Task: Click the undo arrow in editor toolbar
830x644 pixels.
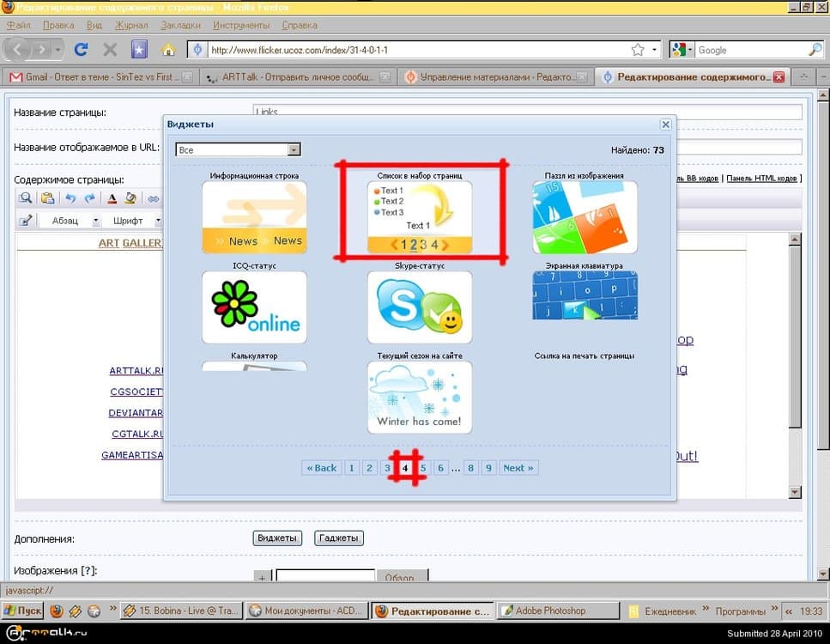Action: (70, 198)
